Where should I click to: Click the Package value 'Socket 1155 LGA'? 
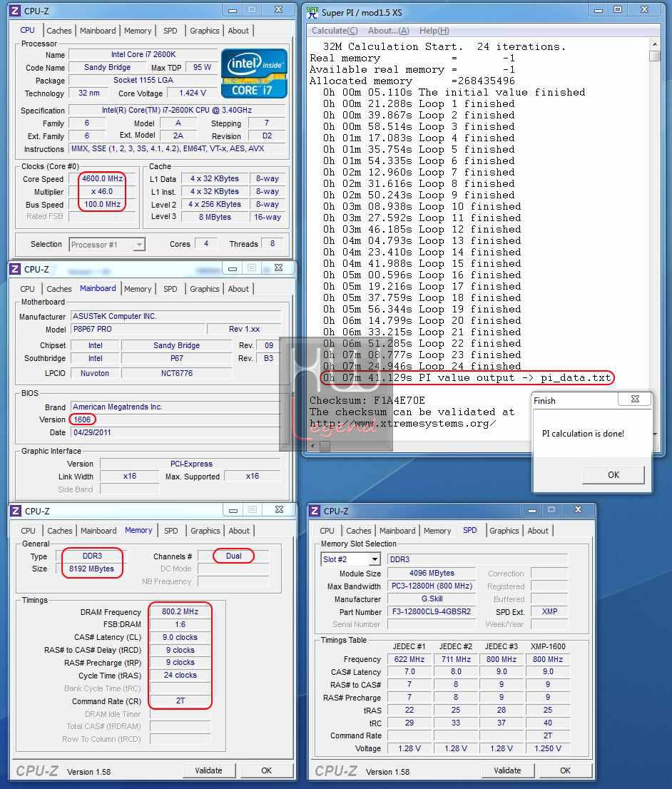143,80
